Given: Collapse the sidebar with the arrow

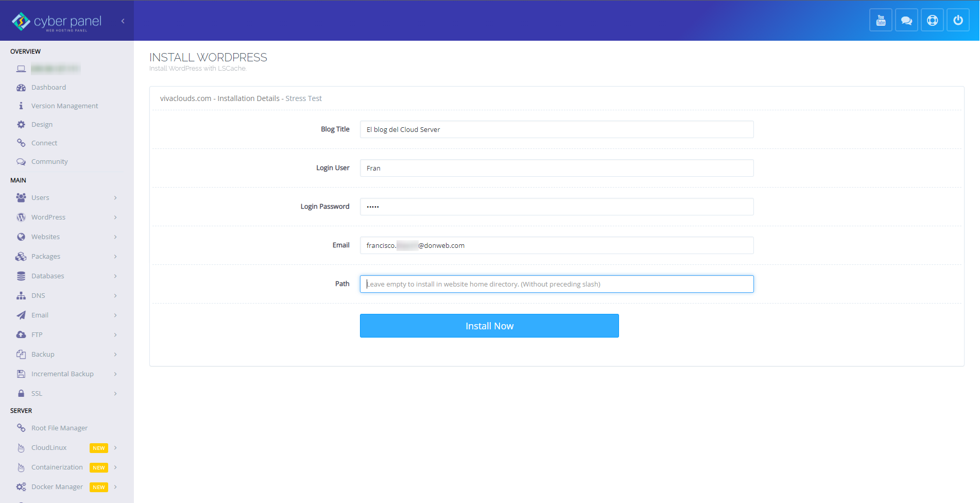Looking at the screenshot, I should 123,21.
